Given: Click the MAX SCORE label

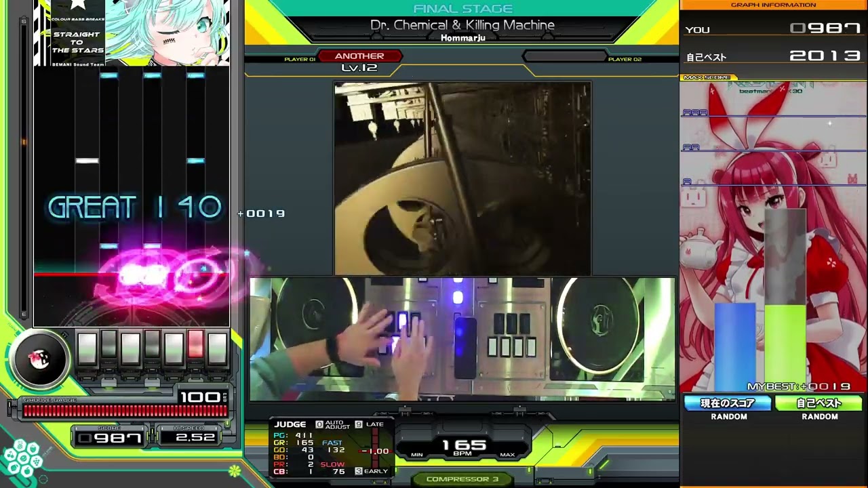Looking at the screenshot, I should tap(707, 78).
